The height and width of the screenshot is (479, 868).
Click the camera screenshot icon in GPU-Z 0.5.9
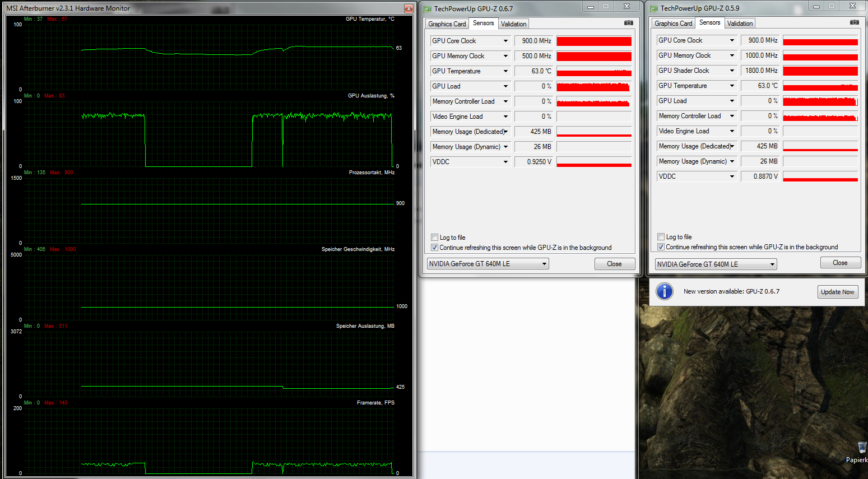[854, 22]
